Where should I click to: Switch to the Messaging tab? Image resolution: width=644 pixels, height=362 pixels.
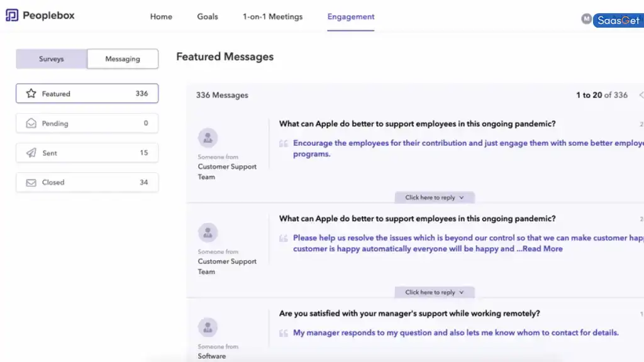[123, 58]
